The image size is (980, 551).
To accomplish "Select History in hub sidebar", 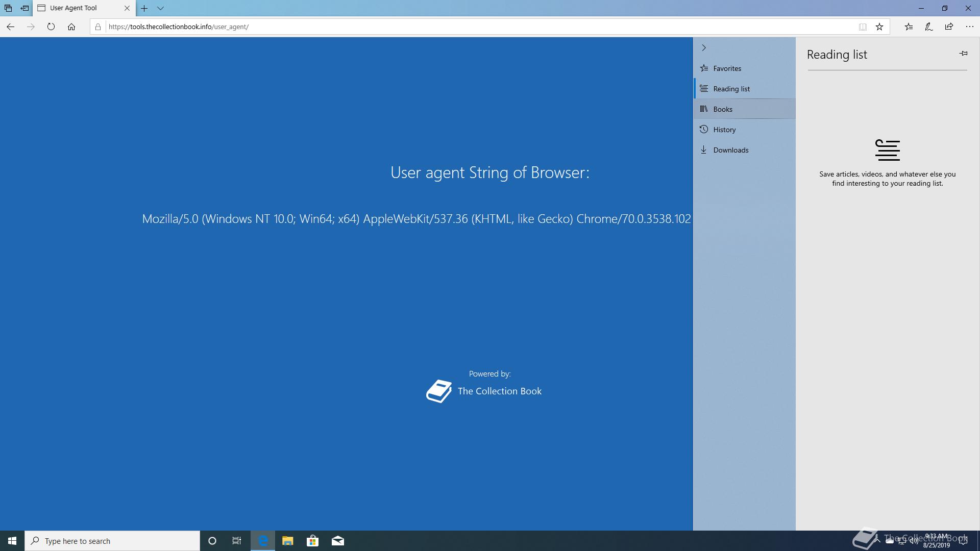I will pos(724,130).
